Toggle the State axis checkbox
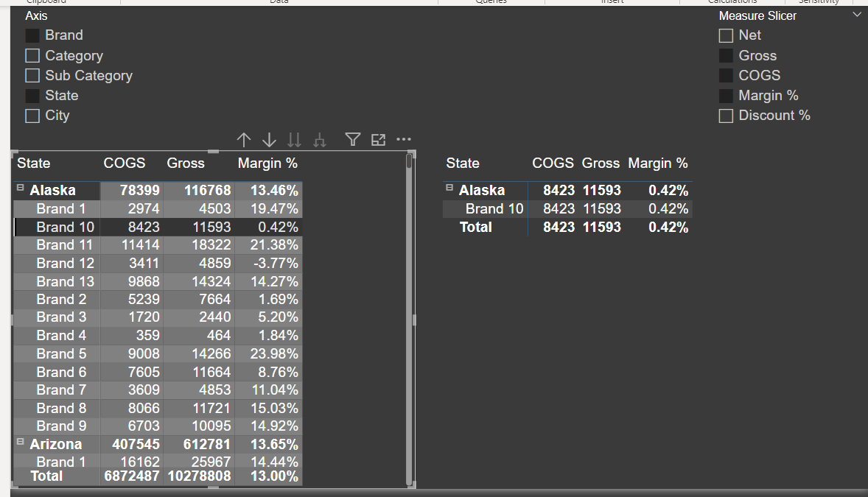Viewport: 868px width, 497px height. [x=32, y=96]
